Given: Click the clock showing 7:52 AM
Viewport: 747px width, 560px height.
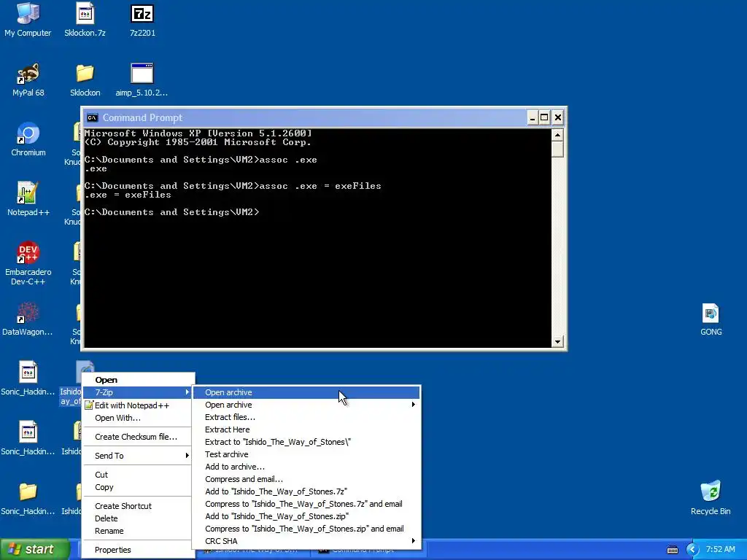Looking at the screenshot, I should 720,550.
